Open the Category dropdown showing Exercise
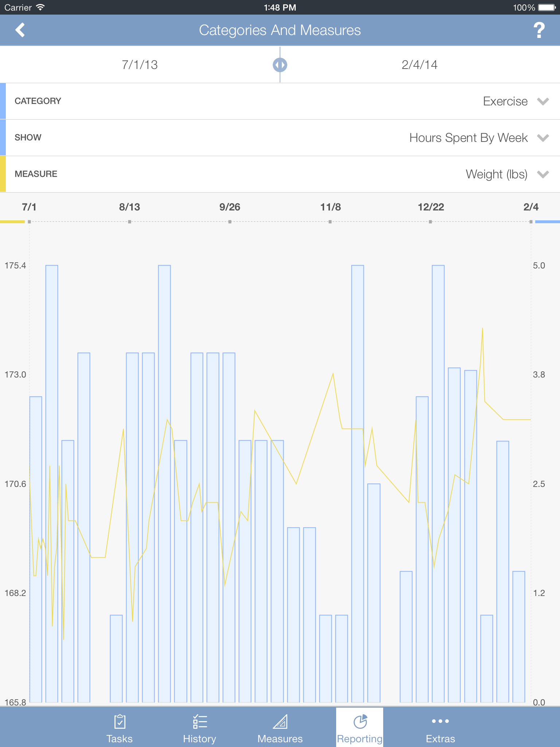 pos(280,101)
